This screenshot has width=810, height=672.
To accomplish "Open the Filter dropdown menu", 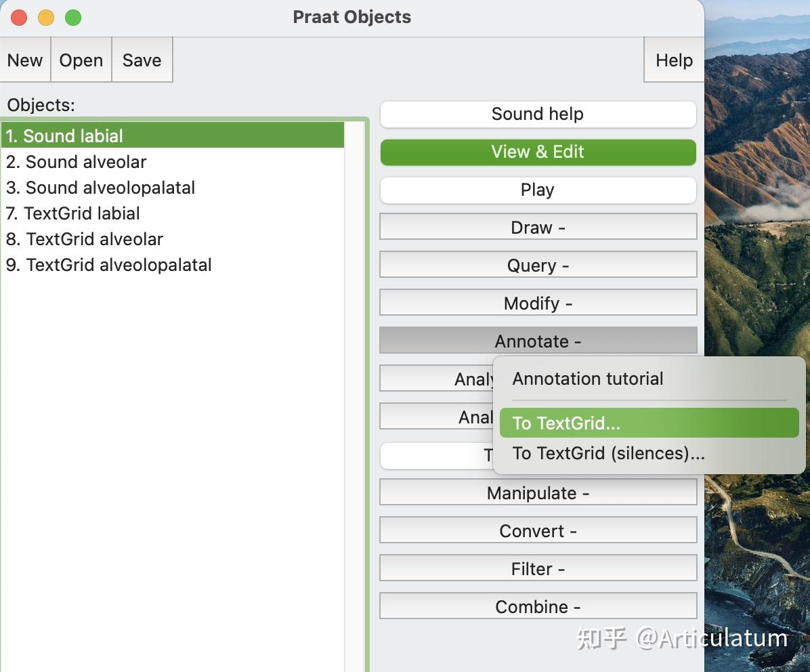I will (538, 569).
